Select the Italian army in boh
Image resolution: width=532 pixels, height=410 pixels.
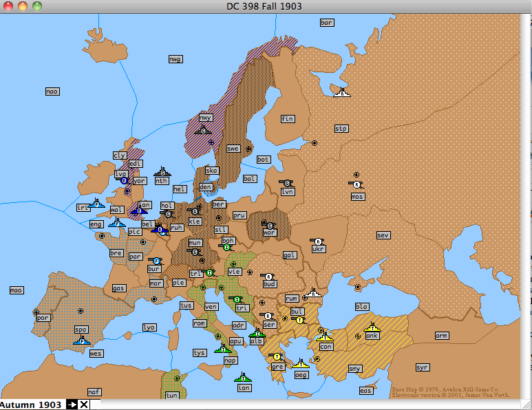pyautogui.click(x=226, y=247)
